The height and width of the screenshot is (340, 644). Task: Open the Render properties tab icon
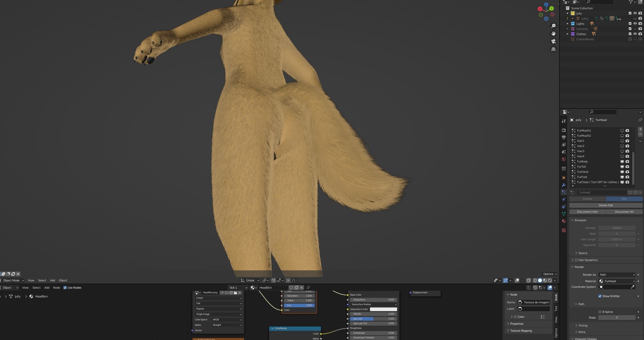[x=564, y=130]
